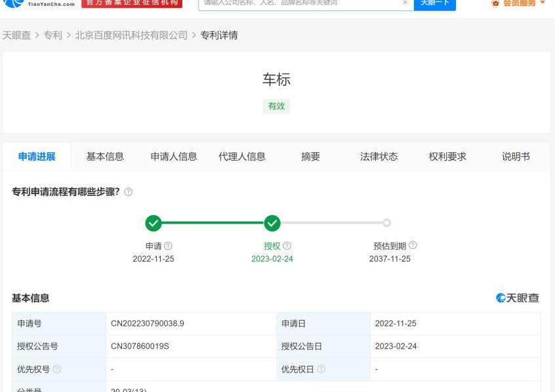This screenshot has width=555, height=392.
Task: Open the 权利要求 tab
Action: pos(447,157)
